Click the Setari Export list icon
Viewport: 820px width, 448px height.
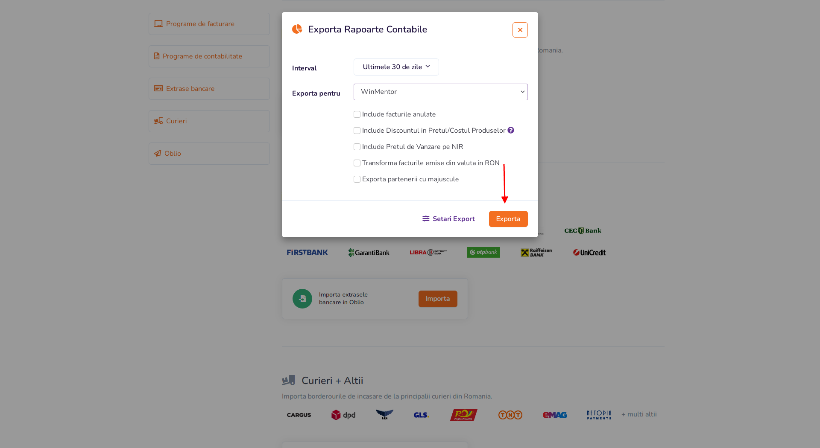tap(426, 219)
